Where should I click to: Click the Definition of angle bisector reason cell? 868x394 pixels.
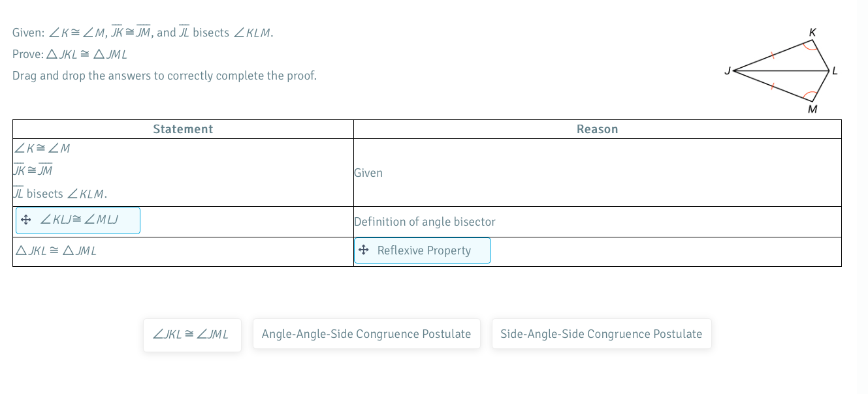pos(425,222)
